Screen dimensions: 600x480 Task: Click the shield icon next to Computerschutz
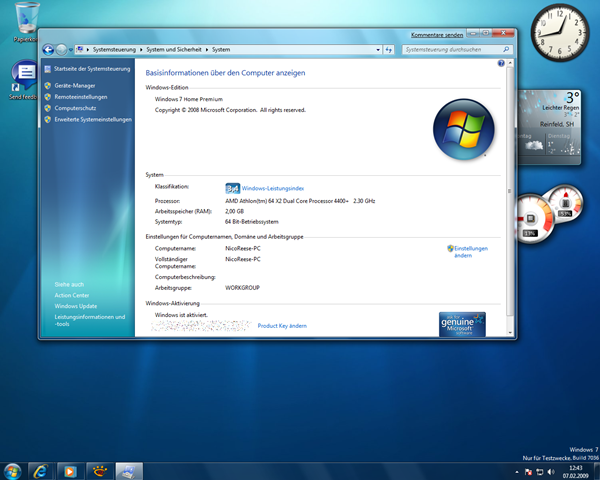47,108
